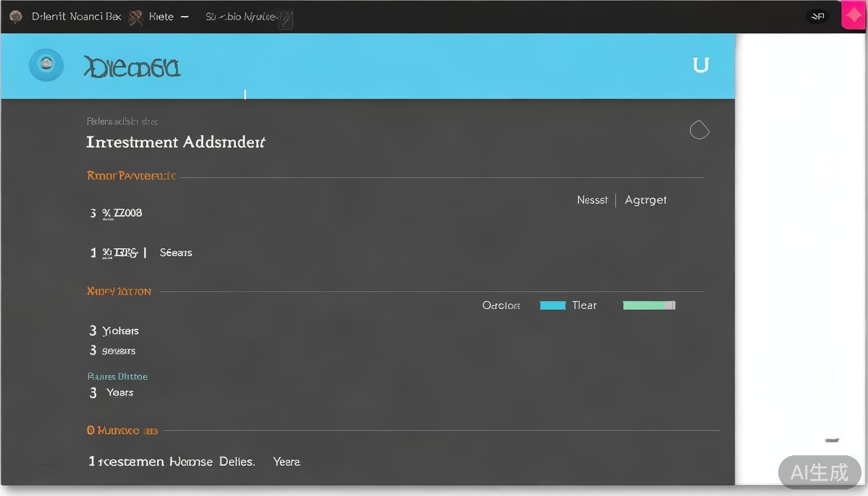Click the icon right of Su-bio Nrutve

coord(285,19)
